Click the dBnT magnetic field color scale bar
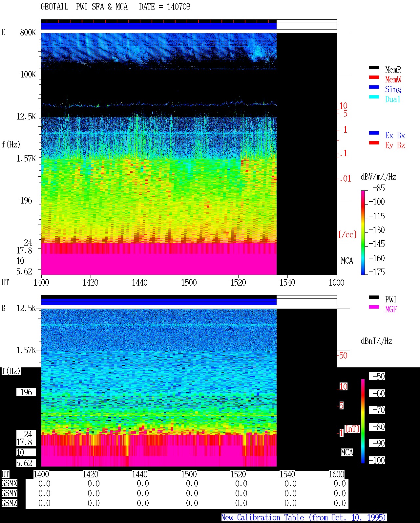Image resolution: width=420 pixels, height=523 pixels. [x=363, y=421]
